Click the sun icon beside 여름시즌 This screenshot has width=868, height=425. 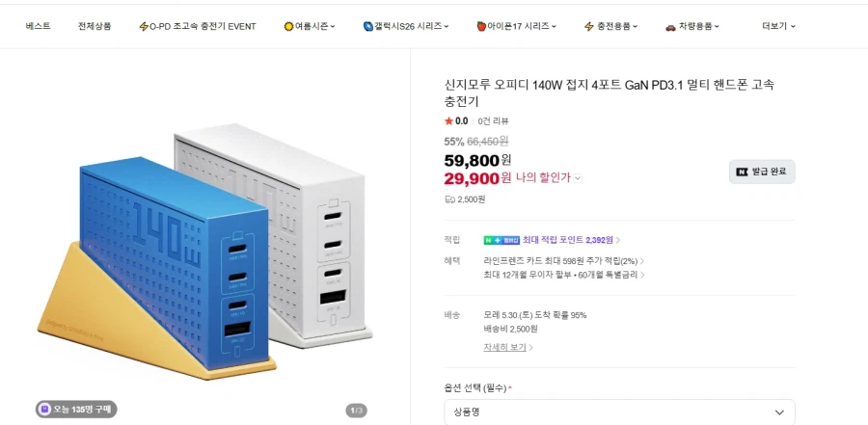[x=288, y=27]
